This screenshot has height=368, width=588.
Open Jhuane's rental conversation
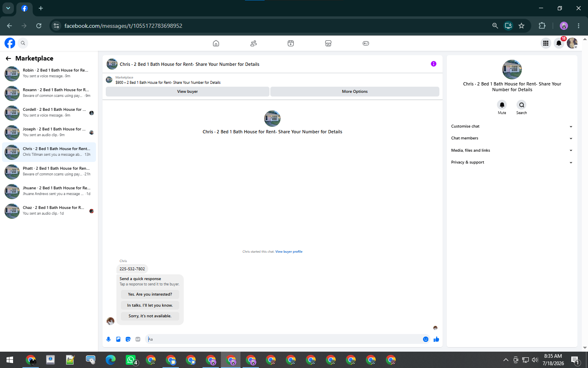(x=49, y=191)
